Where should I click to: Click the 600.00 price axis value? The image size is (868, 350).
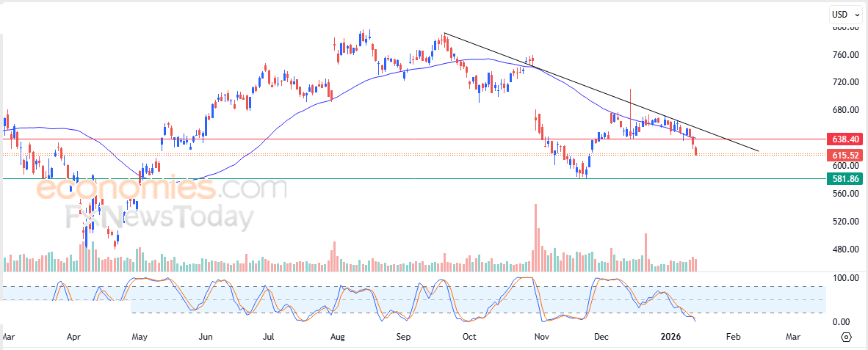(x=845, y=166)
